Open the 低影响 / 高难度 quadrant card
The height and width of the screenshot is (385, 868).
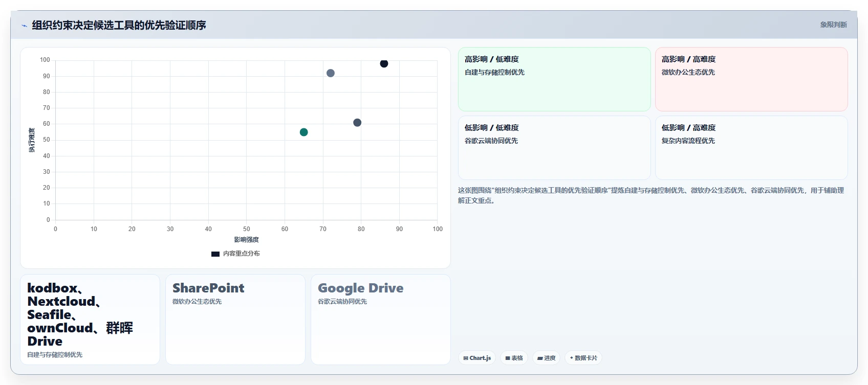click(751, 148)
